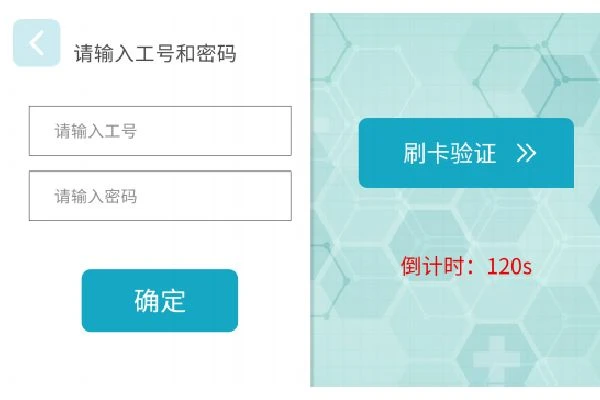Screen dimensions: 600x400
Task: Click the empty area of the employee ID box
Action: pos(214,131)
